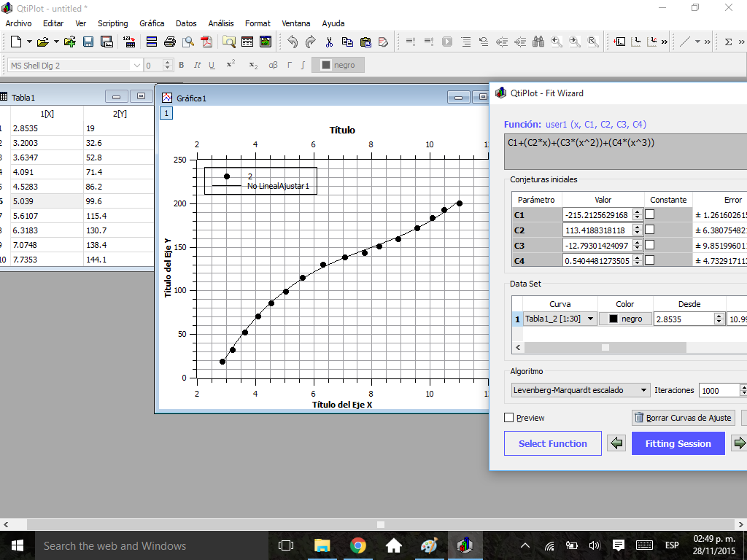This screenshot has width=747, height=560.
Task: Save the project with the floppy icon
Action: coord(88,42)
